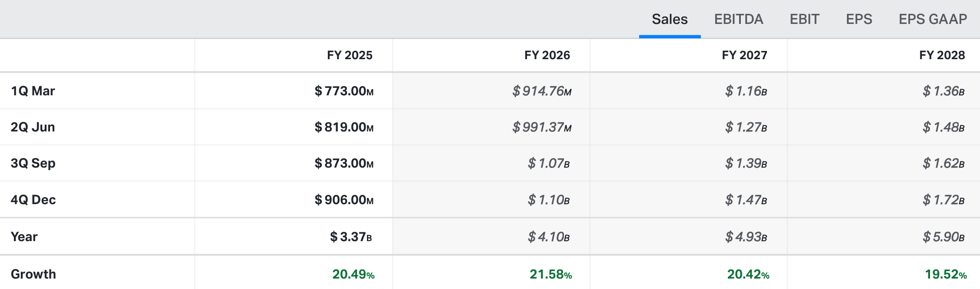Image resolution: width=980 pixels, height=289 pixels.
Task: Click the 1Q Mar row label
Action: (x=33, y=91)
